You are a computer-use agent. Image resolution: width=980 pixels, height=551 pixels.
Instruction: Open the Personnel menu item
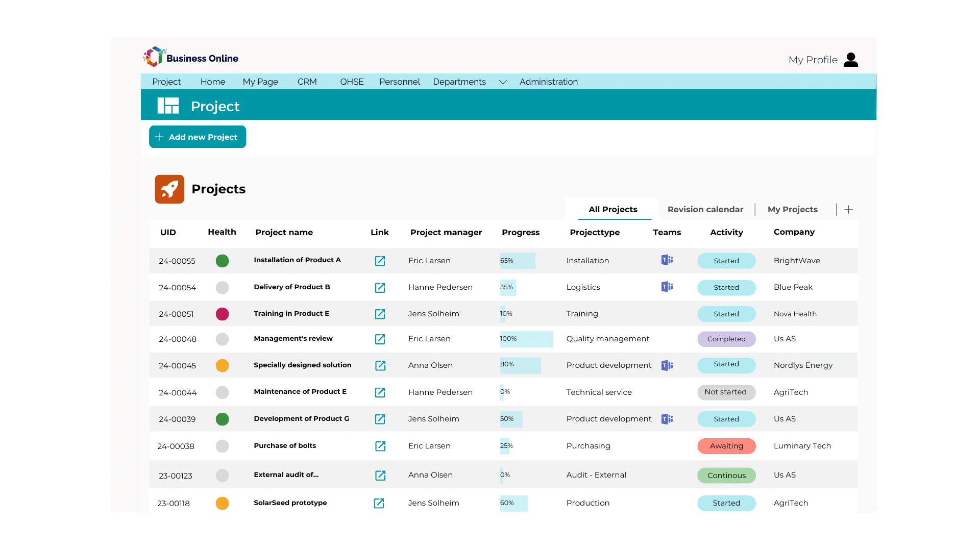pos(400,82)
